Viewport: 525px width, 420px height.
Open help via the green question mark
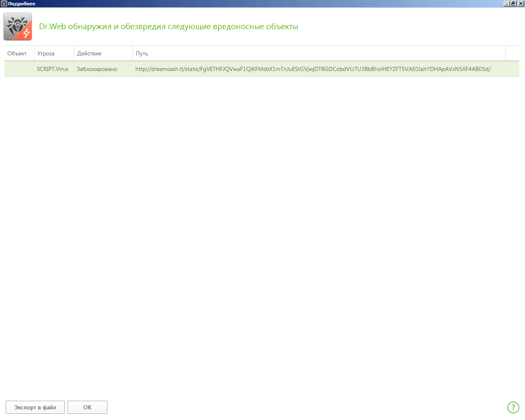coord(513,407)
